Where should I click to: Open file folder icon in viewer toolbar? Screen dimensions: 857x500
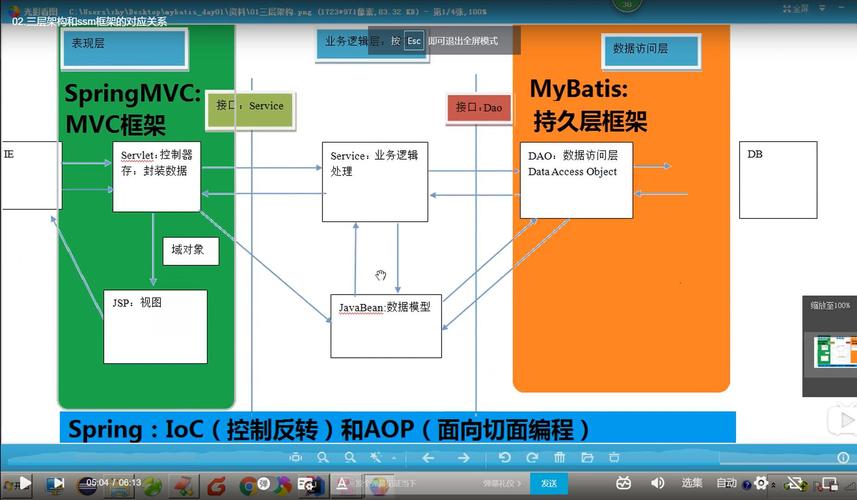point(588,457)
